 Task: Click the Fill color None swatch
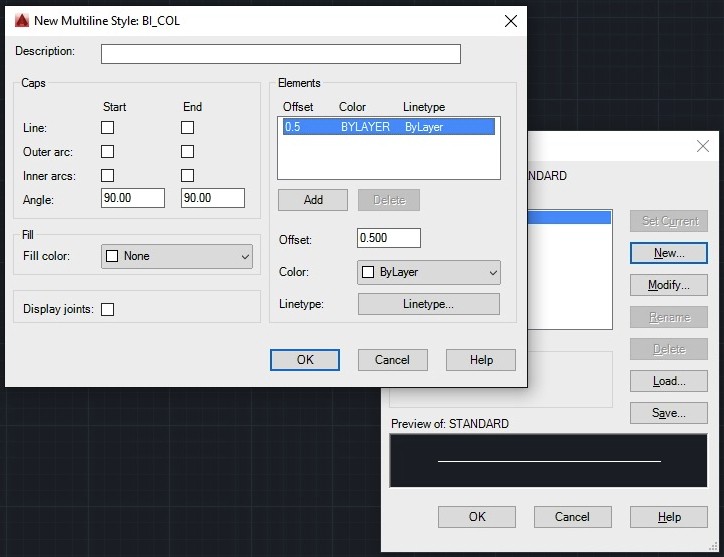[112, 256]
